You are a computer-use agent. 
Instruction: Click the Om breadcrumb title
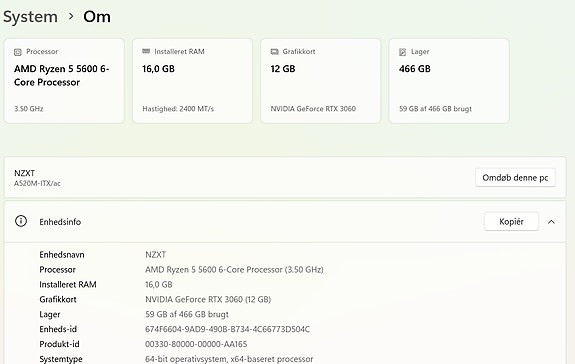coord(97,17)
